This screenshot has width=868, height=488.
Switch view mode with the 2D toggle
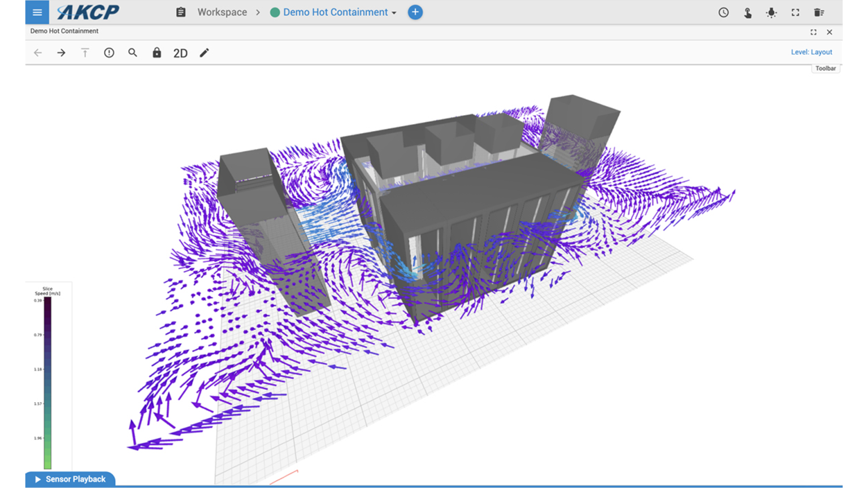[x=180, y=53]
